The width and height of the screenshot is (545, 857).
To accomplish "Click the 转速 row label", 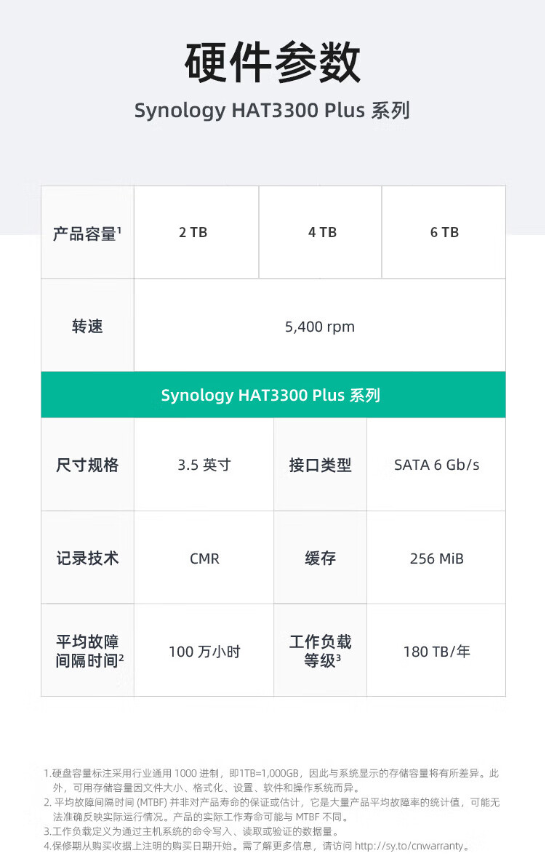I will click(x=87, y=326).
